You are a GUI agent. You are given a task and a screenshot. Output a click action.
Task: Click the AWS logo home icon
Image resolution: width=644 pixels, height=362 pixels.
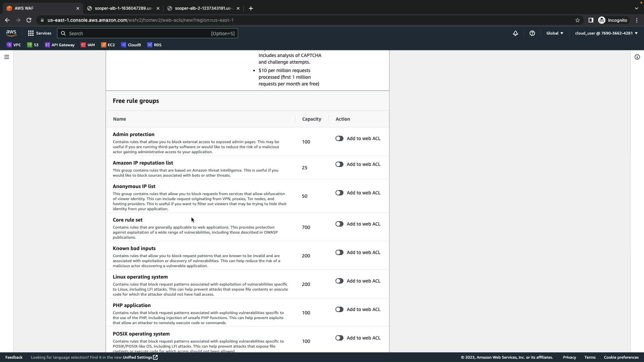tap(11, 33)
